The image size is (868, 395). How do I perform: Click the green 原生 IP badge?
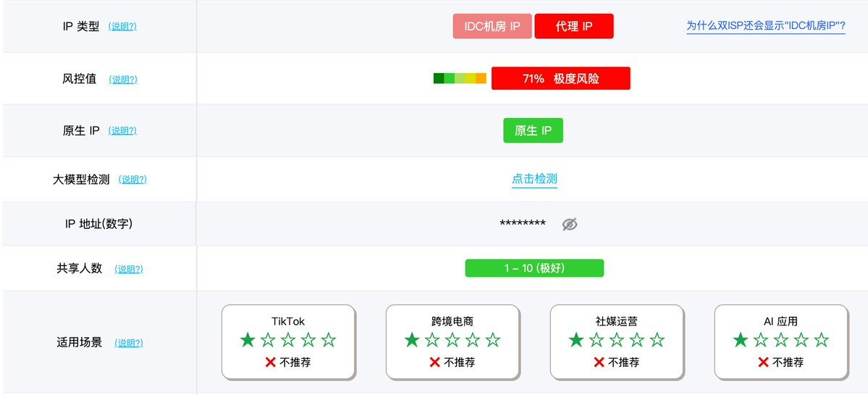[533, 130]
